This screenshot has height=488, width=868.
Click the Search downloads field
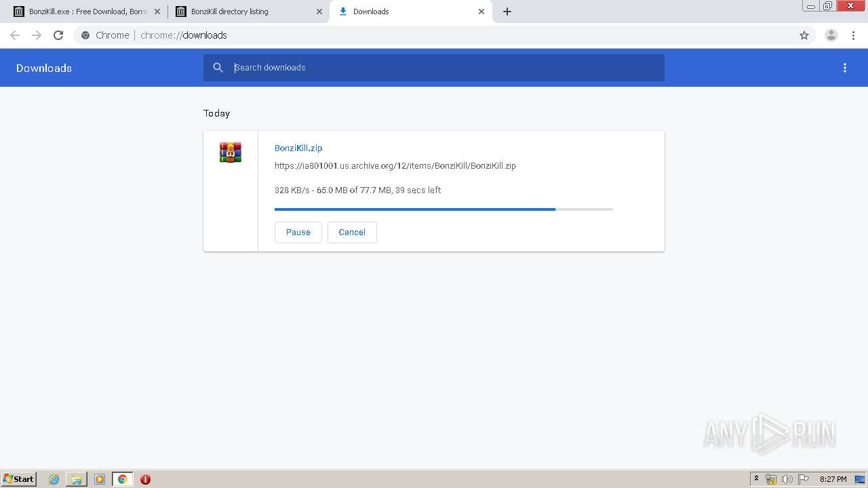(434, 68)
